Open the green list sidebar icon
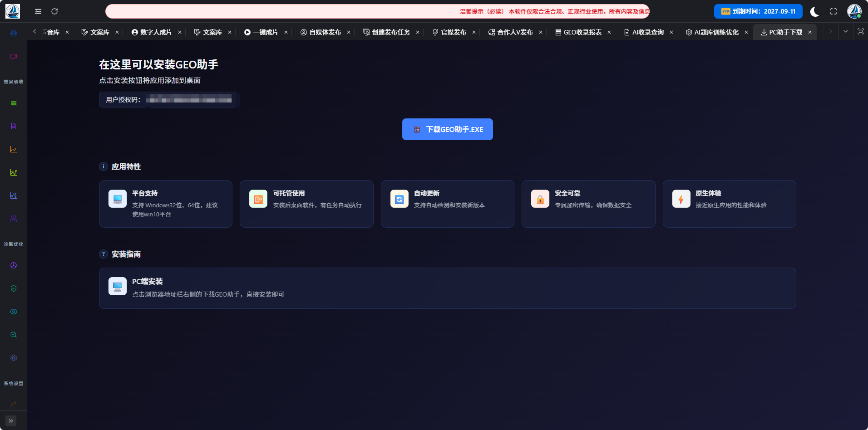Screen dimensions: 868x430 point(13,103)
